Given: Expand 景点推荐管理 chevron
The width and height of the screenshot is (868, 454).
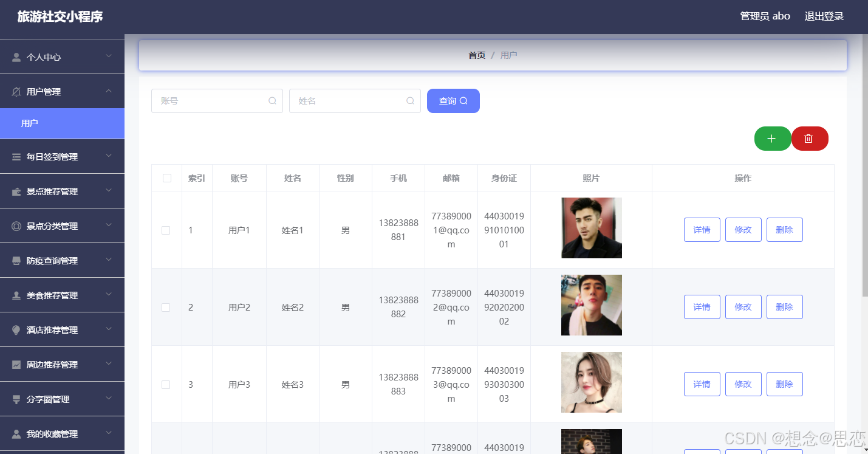Looking at the screenshot, I should click(109, 191).
